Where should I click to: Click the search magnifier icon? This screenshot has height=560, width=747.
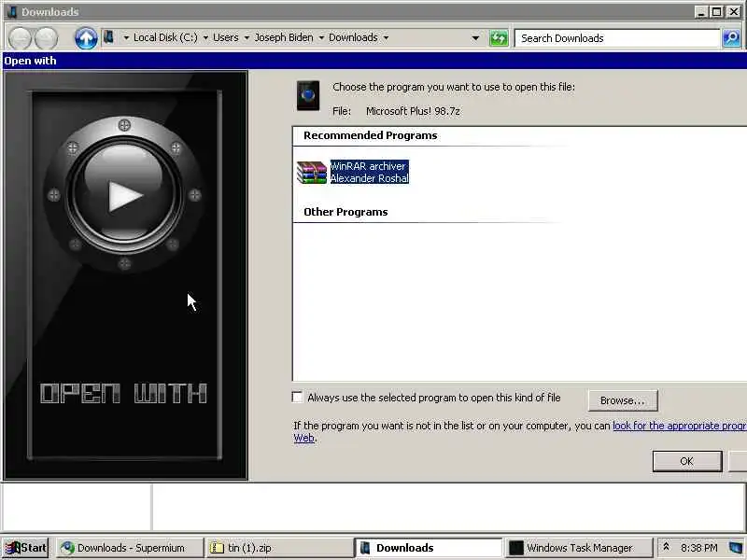pos(731,38)
